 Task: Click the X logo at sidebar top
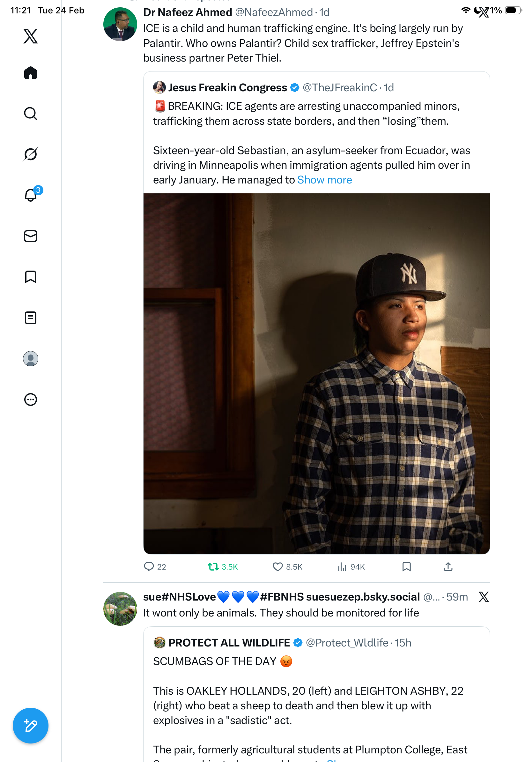tap(31, 36)
